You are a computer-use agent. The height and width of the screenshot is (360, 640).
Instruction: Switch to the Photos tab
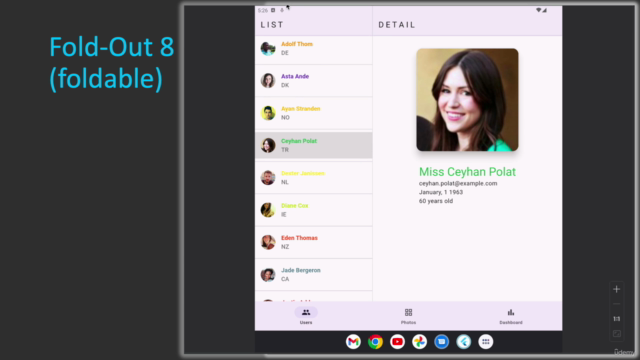(408, 316)
